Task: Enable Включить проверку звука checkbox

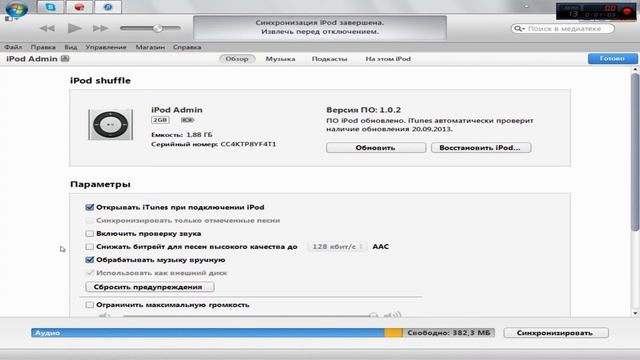Action: click(90, 233)
